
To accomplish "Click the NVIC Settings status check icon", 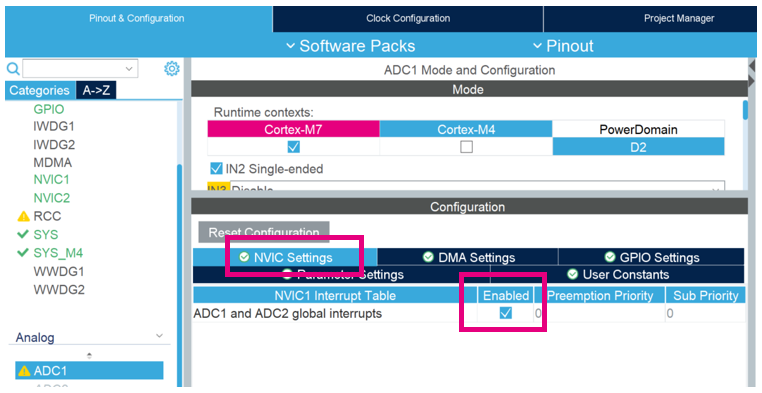I will click(244, 257).
